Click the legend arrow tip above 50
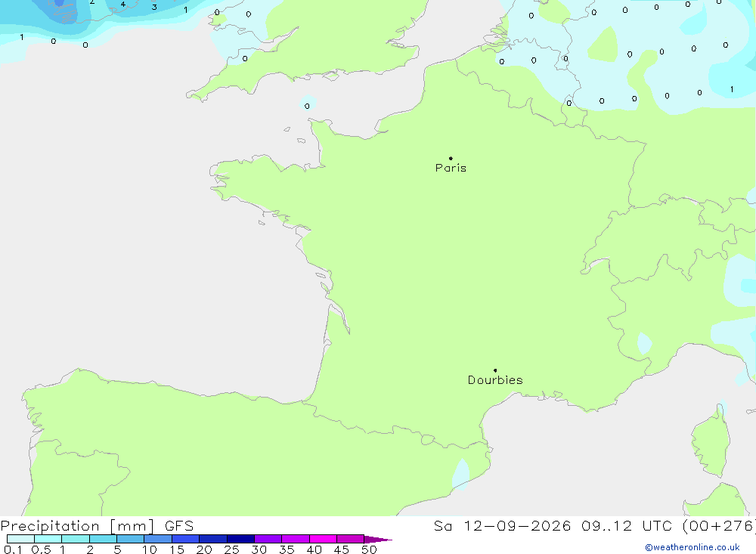Screen dimensions: 756x554 pyautogui.click(x=377, y=539)
